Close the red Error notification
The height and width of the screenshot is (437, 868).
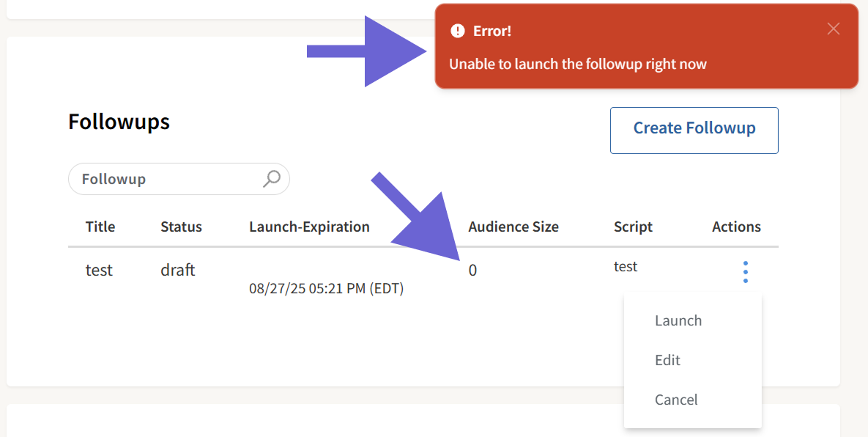(x=833, y=29)
